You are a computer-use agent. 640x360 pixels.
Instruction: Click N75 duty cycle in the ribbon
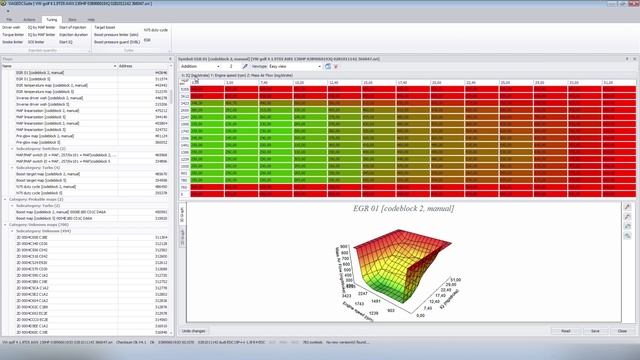pos(156,30)
